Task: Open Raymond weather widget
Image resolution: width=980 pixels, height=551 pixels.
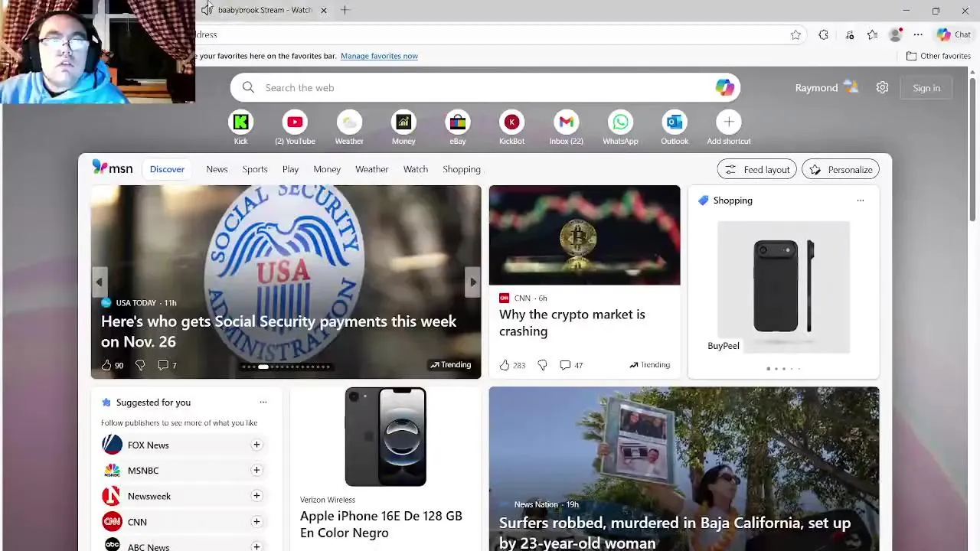Action: 827,88
